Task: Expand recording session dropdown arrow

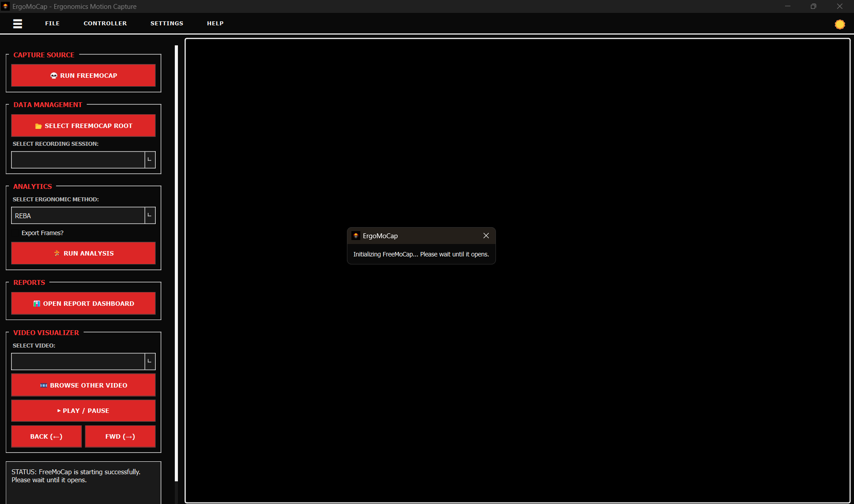Action: [x=150, y=160]
